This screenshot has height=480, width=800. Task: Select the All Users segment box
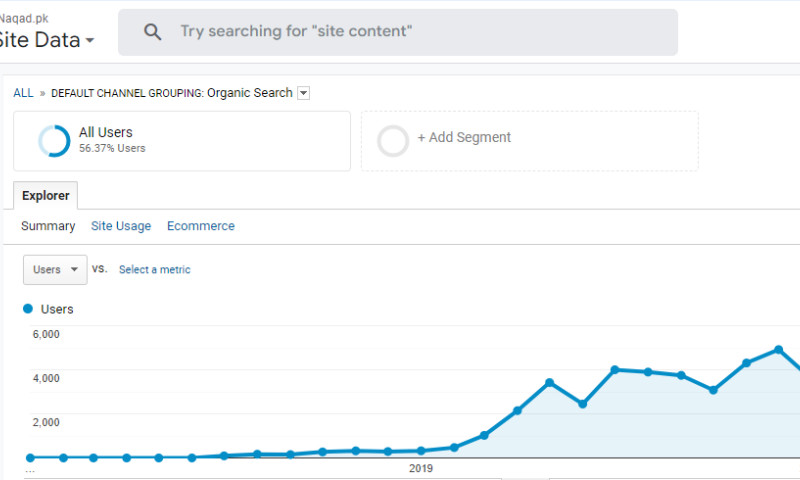[182, 141]
